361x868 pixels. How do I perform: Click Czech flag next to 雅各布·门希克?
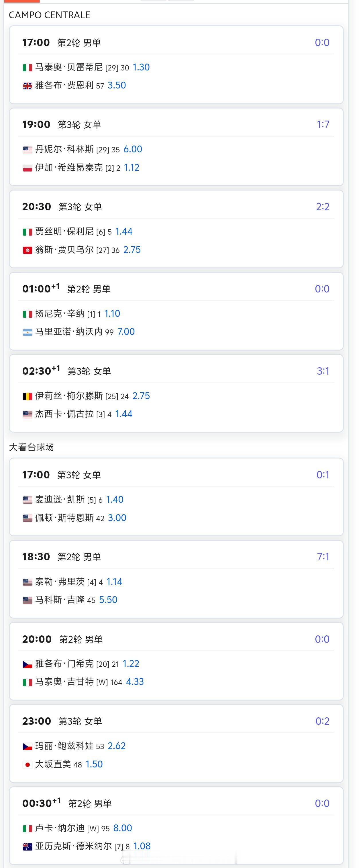(27, 664)
